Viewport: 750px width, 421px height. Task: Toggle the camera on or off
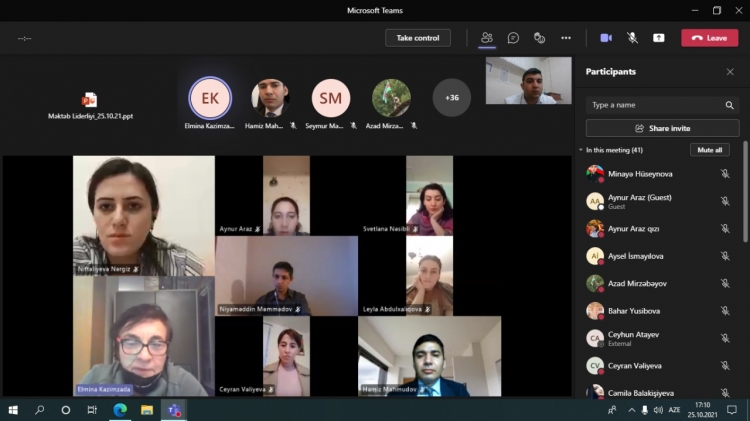click(606, 38)
